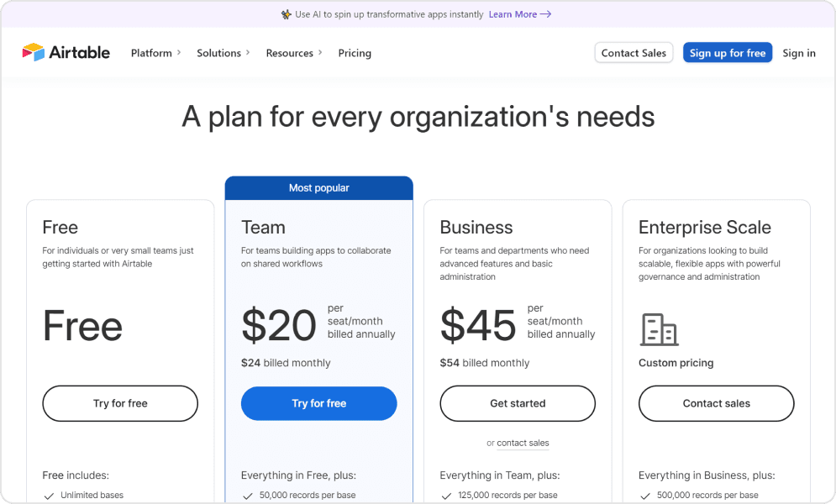
Task: Click the Most popular banner on Team
Action: tap(318, 188)
